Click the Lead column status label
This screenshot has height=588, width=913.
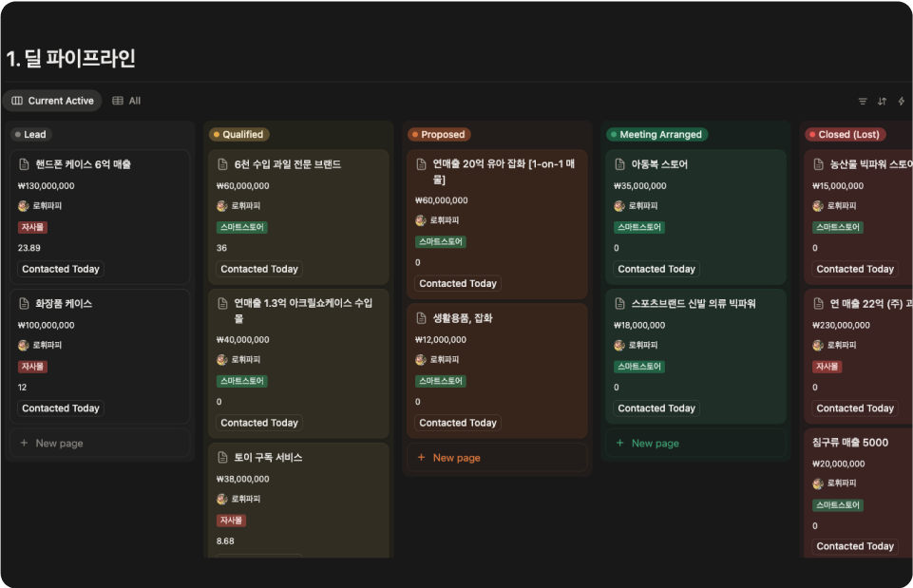pyautogui.click(x=30, y=135)
